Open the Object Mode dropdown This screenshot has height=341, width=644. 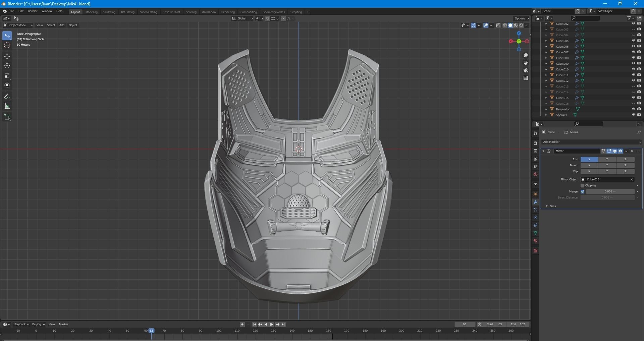pos(18,25)
